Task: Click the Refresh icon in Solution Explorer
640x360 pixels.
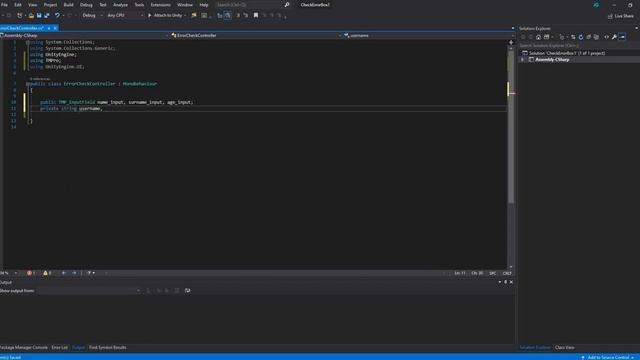Action: pyautogui.click(x=581, y=37)
